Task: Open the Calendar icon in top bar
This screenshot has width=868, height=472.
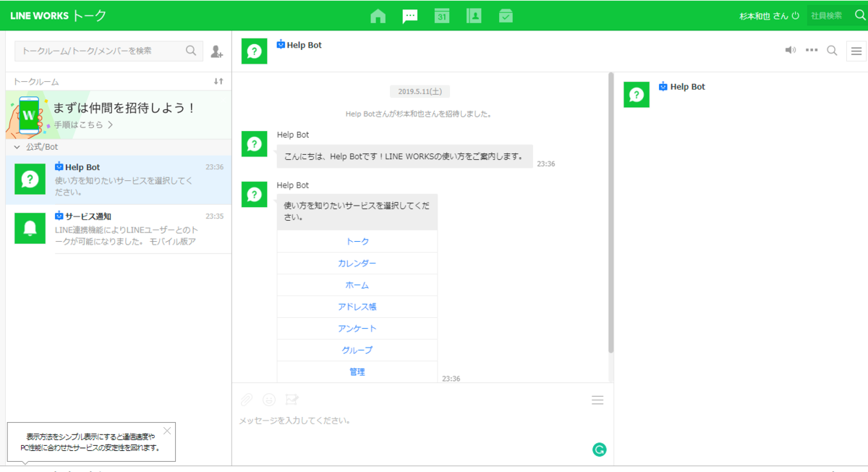Action: tap(442, 16)
